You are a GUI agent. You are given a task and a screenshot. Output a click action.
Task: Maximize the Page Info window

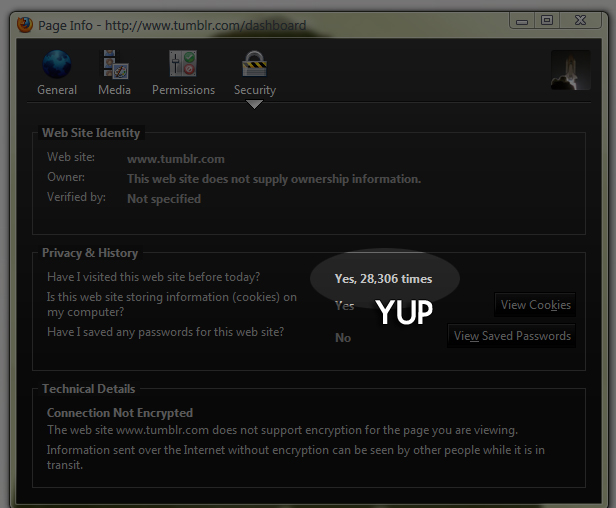pos(547,20)
